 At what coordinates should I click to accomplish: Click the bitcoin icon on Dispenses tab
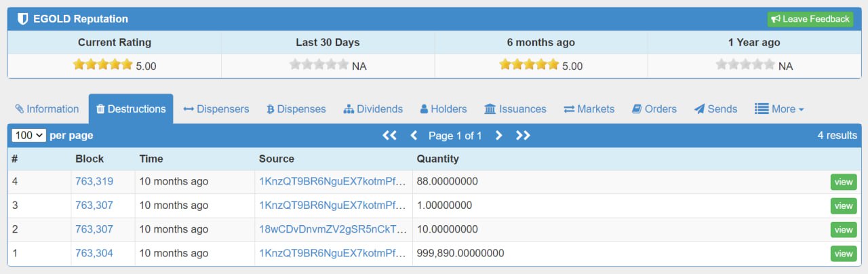(270, 109)
